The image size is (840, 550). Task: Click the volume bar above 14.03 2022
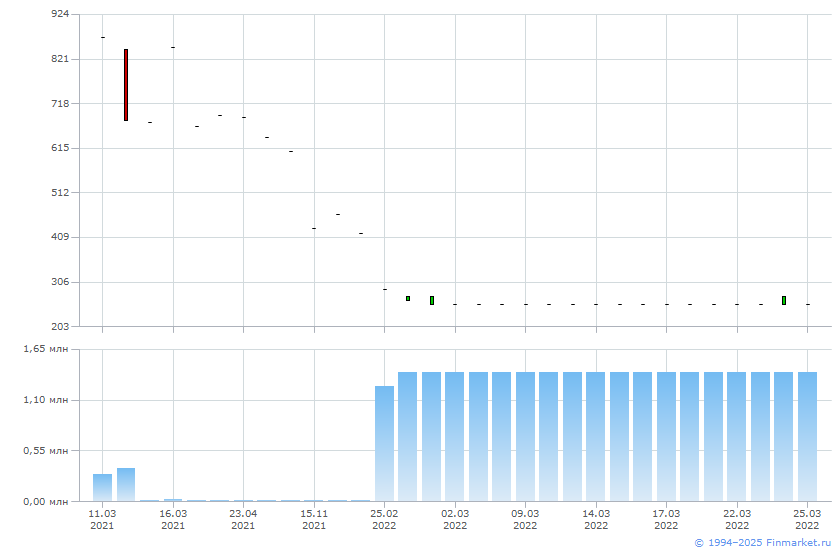click(596, 436)
